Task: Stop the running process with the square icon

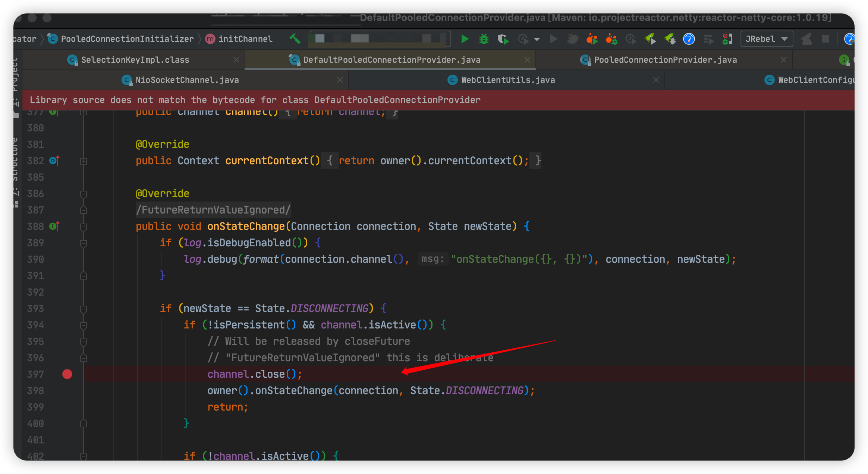Action: (x=825, y=38)
